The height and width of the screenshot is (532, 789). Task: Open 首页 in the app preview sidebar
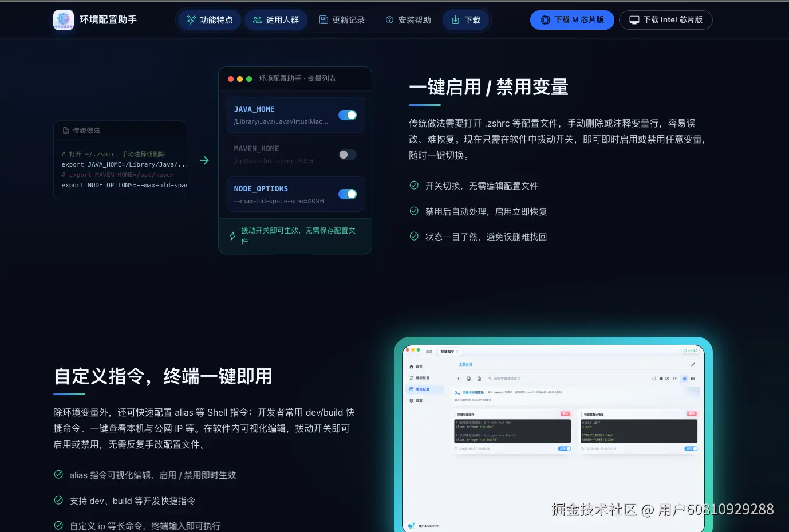416,367
